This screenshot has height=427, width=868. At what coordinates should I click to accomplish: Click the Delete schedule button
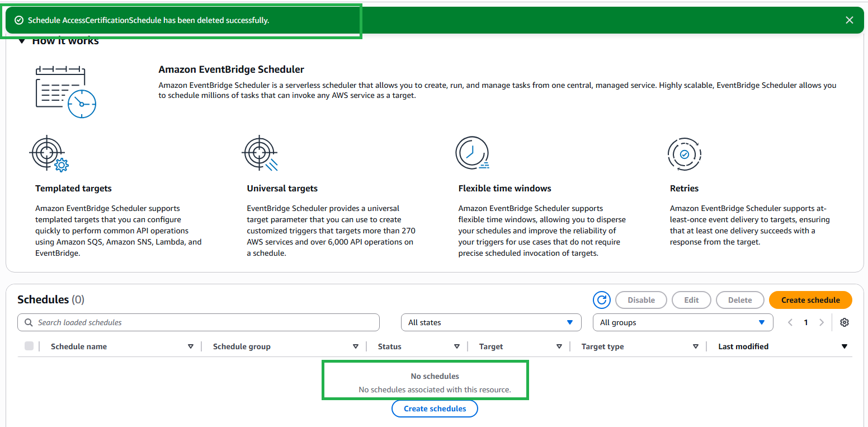click(x=740, y=300)
